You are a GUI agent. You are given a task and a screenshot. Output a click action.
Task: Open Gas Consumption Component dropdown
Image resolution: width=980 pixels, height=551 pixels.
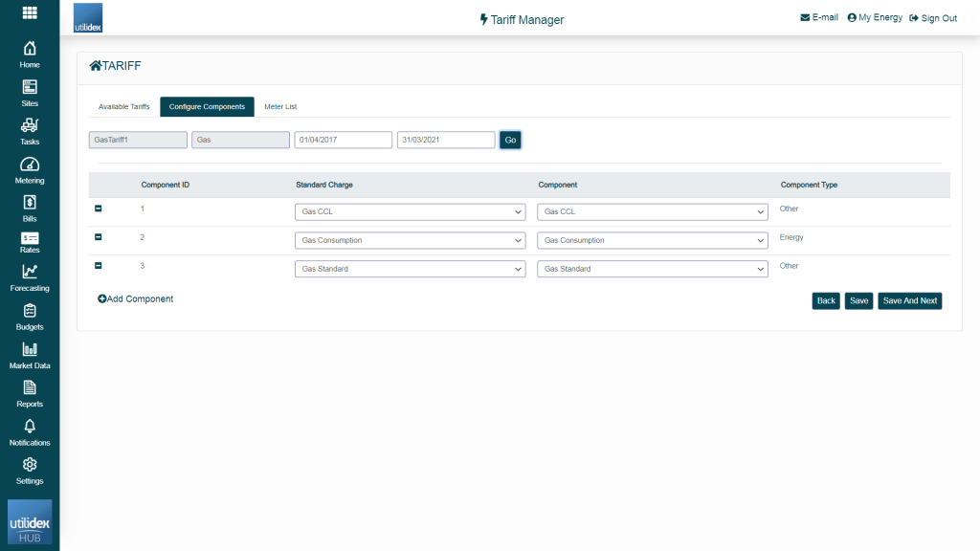(652, 241)
